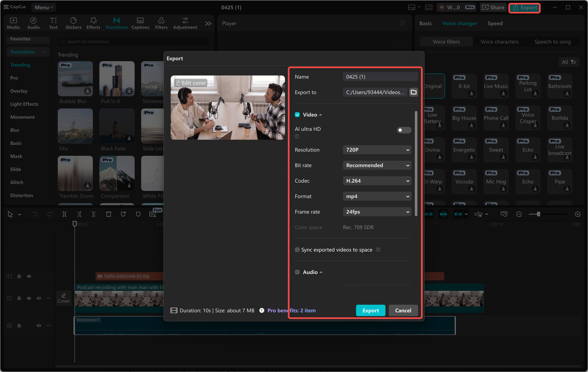Click the Name input field showing 0425 (1)
588x372 pixels.
pos(380,77)
